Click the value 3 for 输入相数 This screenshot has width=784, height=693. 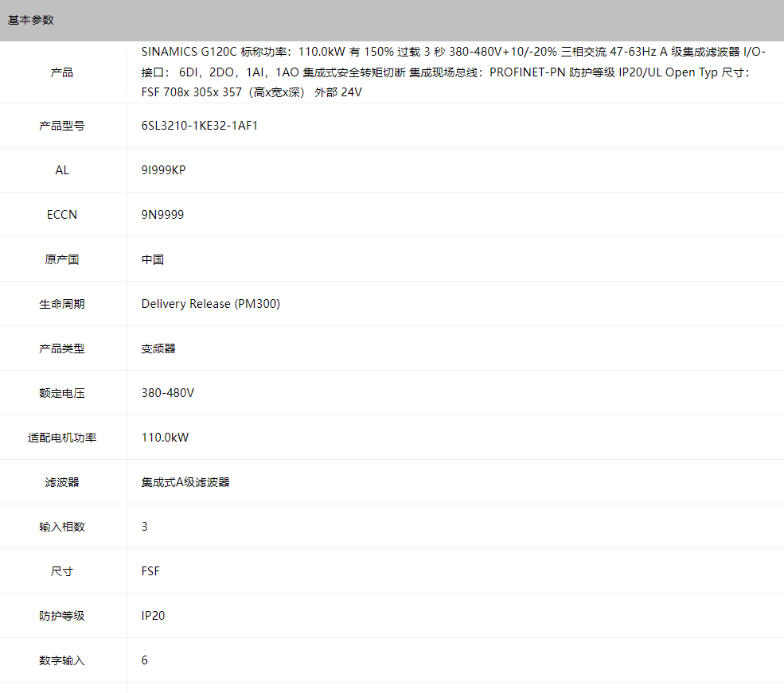point(145,527)
